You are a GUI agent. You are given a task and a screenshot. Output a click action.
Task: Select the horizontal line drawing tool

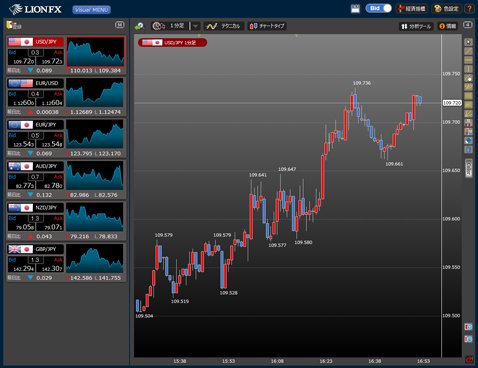click(x=468, y=60)
